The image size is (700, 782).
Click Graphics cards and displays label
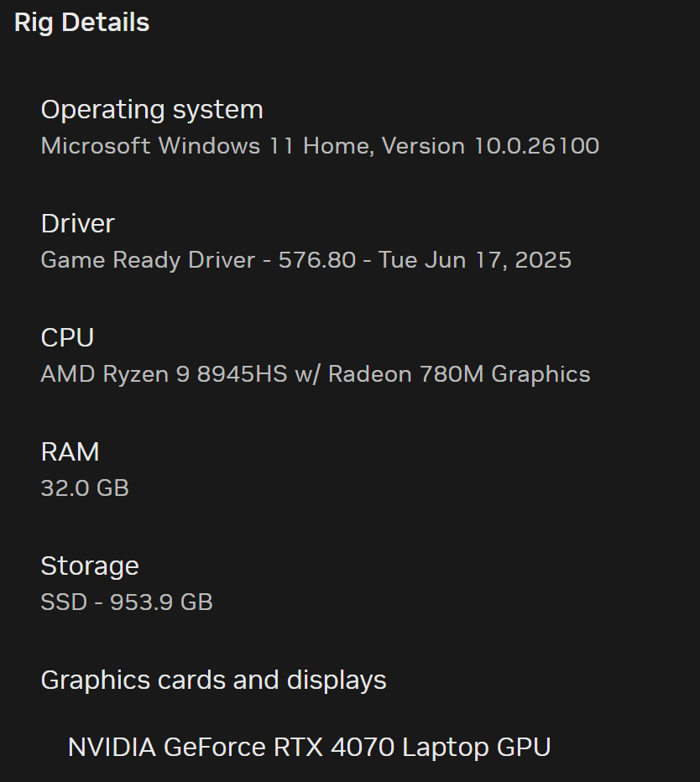(x=213, y=680)
